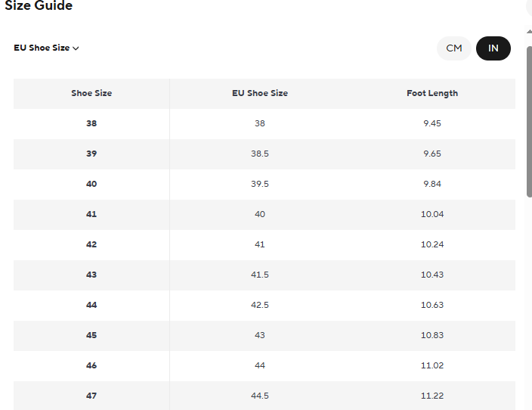Click the 10.43 foot length value

(432, 275)
